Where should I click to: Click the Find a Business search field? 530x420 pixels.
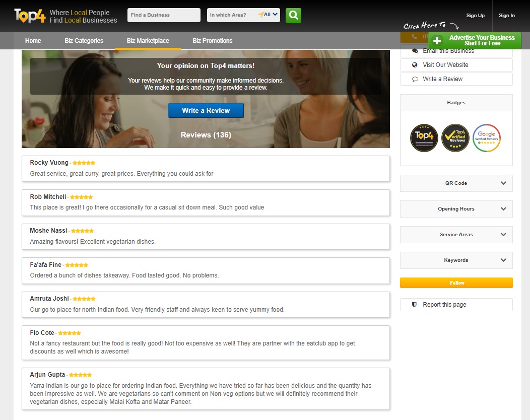(164, 15)
